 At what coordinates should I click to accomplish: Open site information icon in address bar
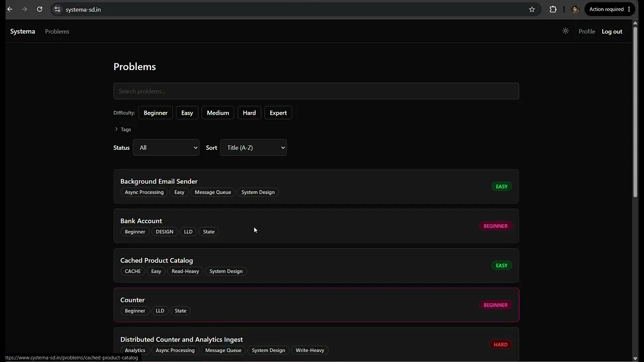click(57, 9)
